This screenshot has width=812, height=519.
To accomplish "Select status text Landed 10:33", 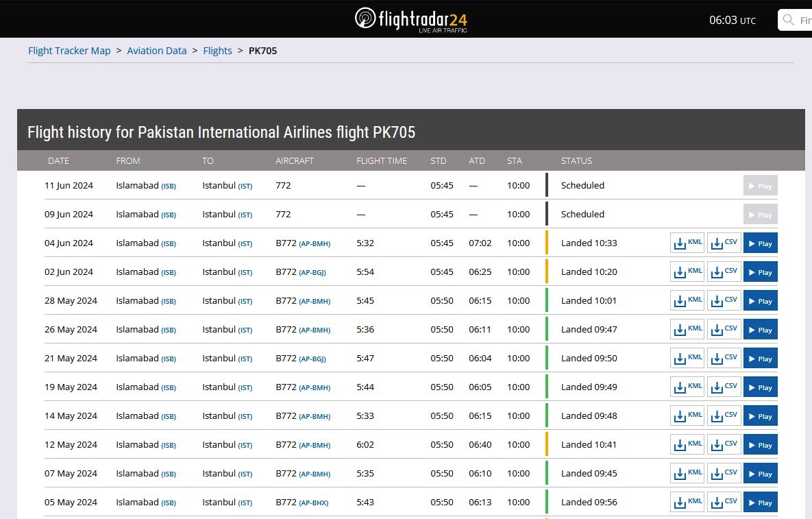I will (589, 243).
